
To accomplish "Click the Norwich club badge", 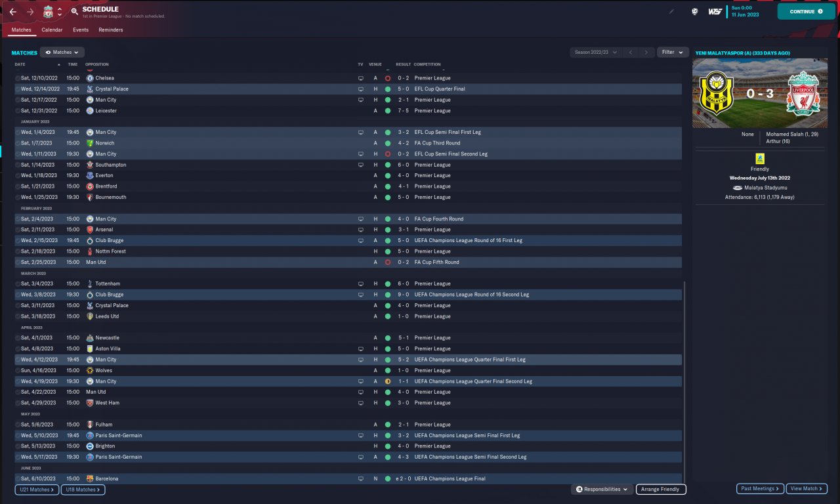I will (90, 143).
